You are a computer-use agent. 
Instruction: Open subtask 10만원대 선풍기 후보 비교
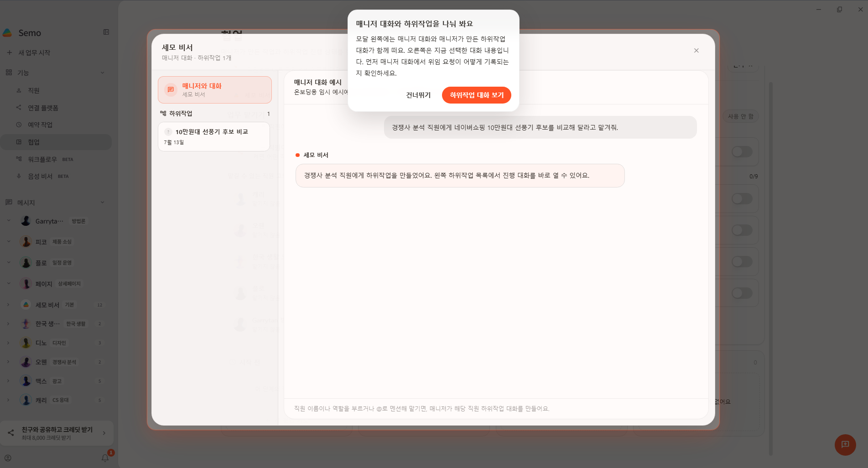tap(214, 136)
